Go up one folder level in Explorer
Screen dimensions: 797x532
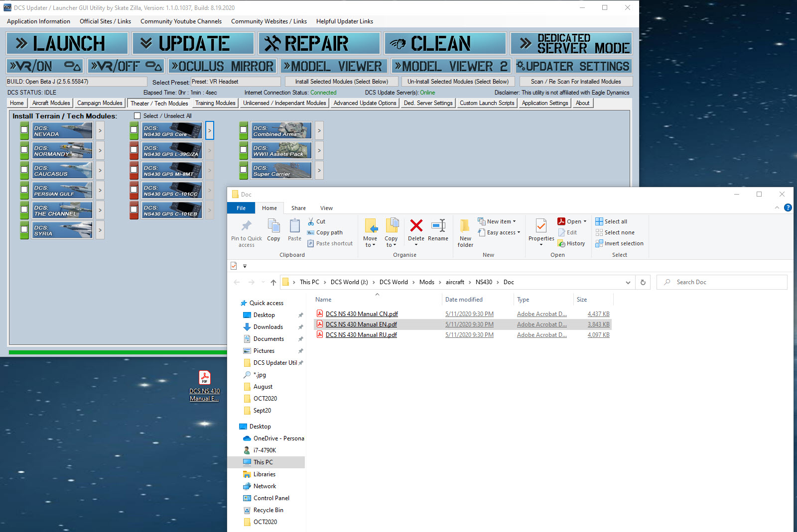click(273, 282)
